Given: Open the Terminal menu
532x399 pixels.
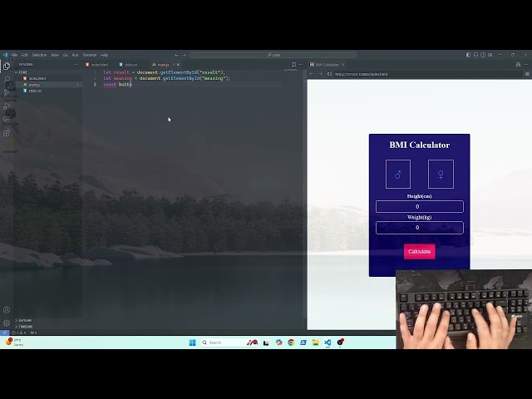Looking at the screenshot, I should (89, 55).
